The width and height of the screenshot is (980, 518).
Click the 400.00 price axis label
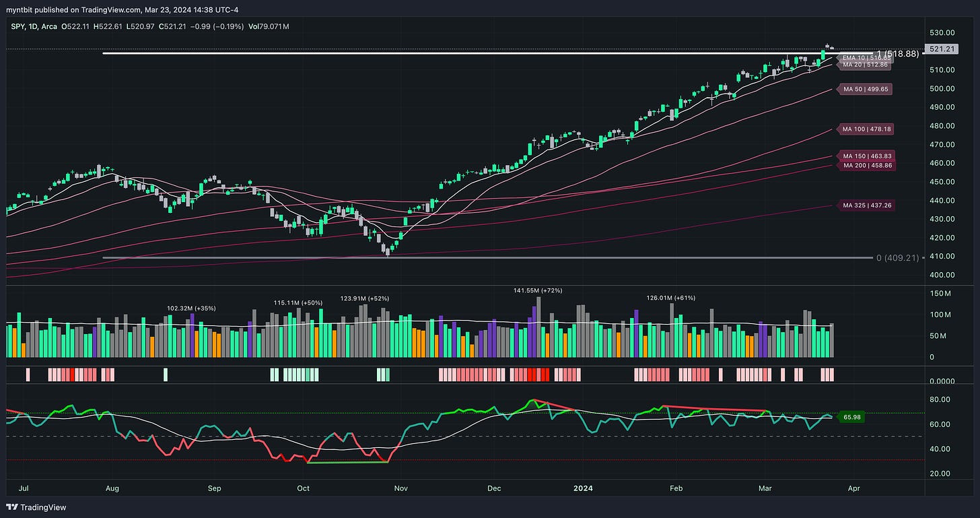pyautogui.click(x=944, y=275)
